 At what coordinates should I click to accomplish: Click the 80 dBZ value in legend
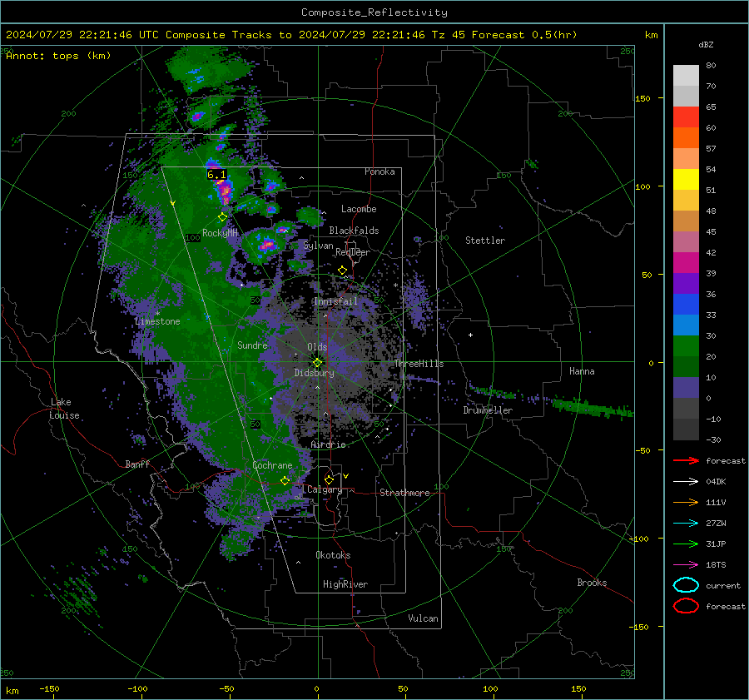pos(711,66)
